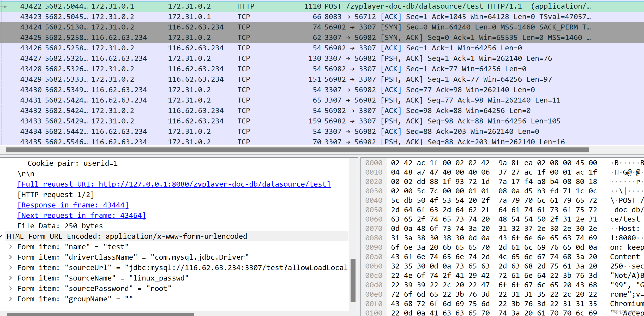Select packet 43422 HTTP POST row
The image size is (644, 316).
[322, 6]
